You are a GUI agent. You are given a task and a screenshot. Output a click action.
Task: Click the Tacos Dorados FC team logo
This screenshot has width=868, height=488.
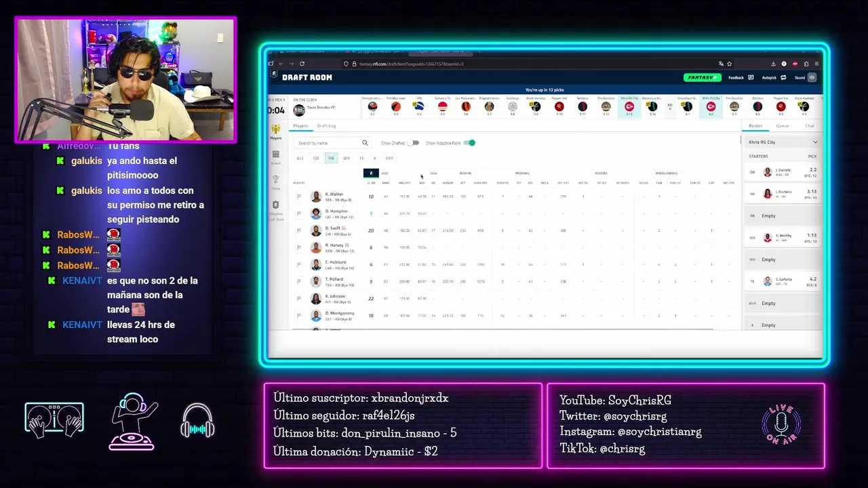point(299,110)
